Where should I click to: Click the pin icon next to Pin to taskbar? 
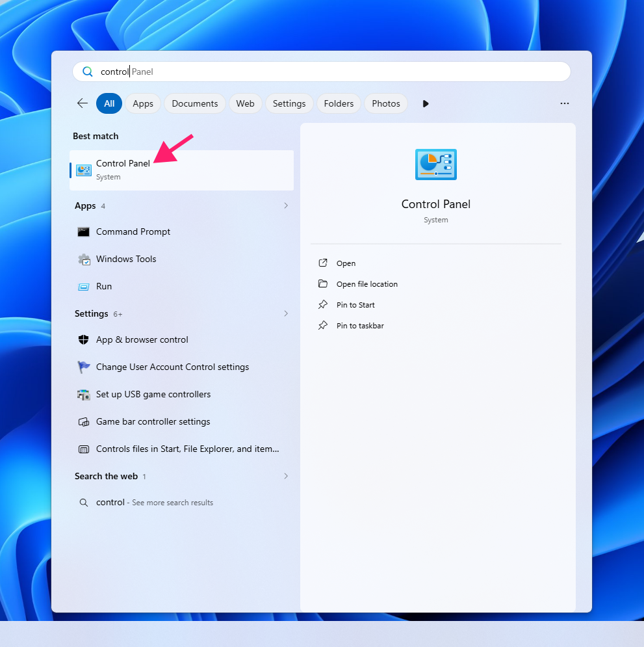pyautogui.click(x=323, y=325)
